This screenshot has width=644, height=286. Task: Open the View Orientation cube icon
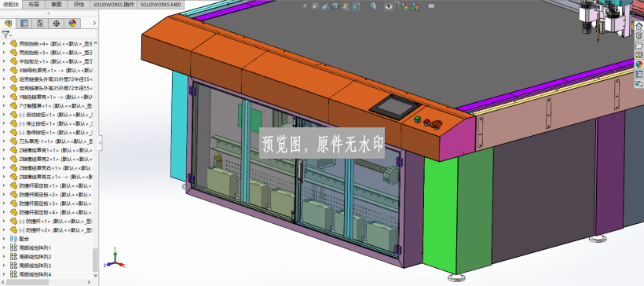356,6
